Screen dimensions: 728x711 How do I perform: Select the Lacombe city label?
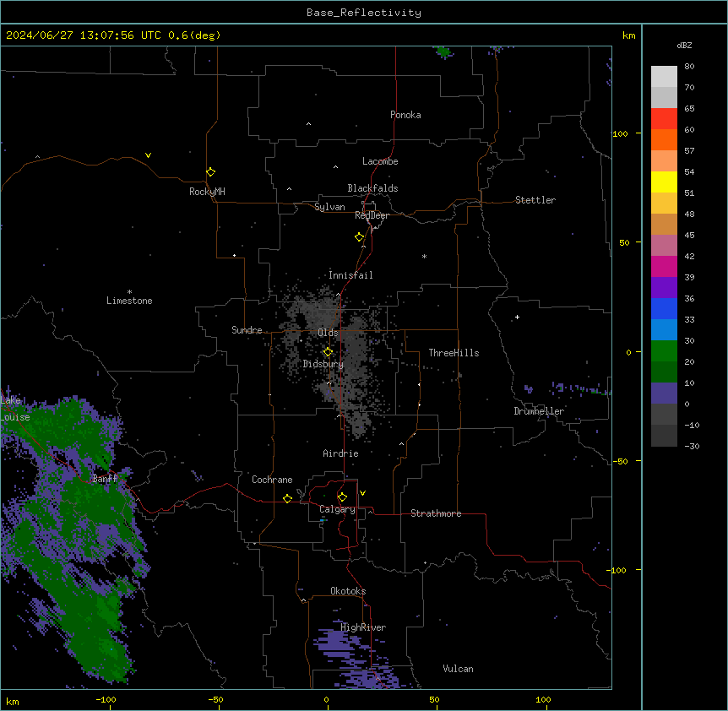(x=380, y=161)
